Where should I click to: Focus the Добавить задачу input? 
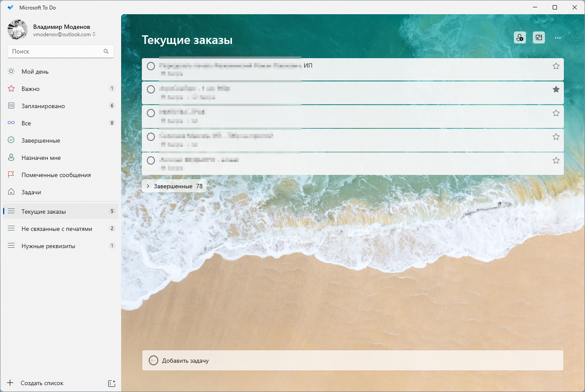click(x=353, y=361)
